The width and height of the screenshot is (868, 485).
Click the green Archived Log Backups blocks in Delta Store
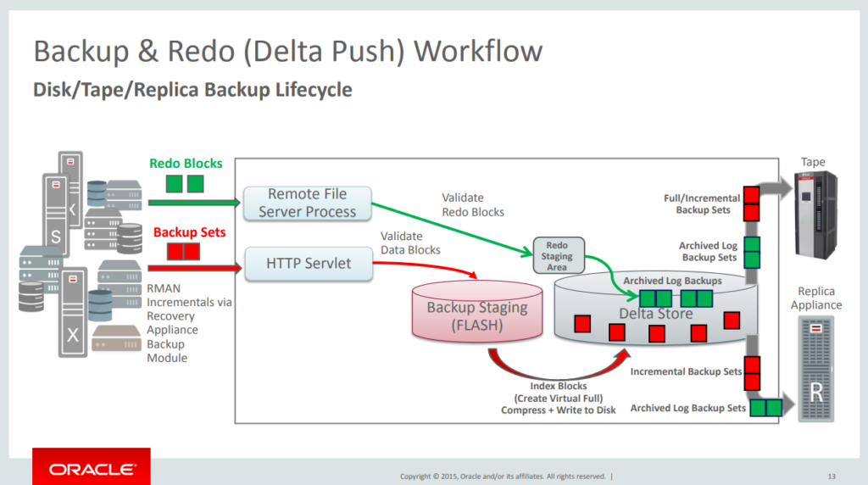[676, 298]
